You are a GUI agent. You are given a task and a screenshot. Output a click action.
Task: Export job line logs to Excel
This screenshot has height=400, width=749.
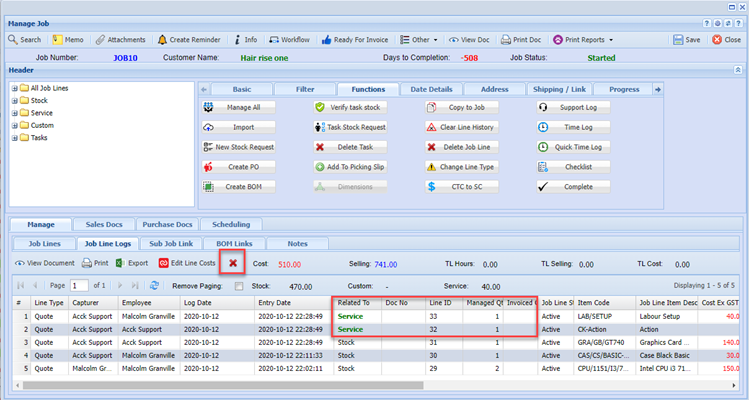tap(130, 263)
